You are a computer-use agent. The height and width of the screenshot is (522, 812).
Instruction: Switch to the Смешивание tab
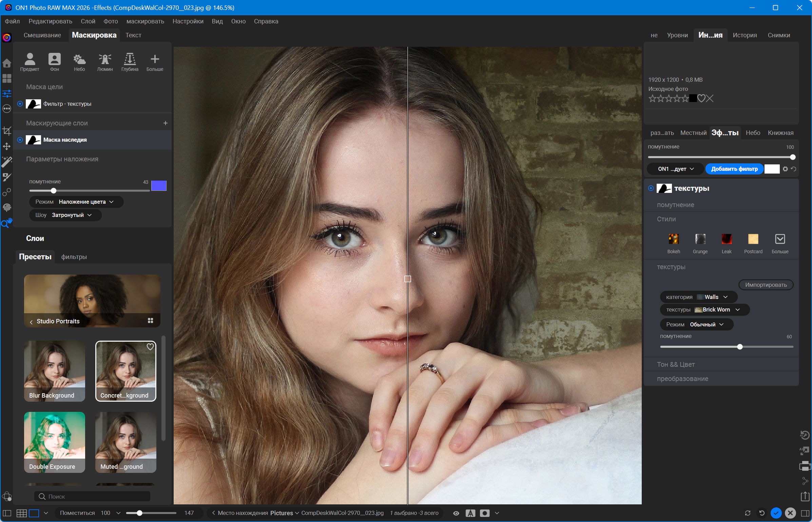pyautogui.click(x=42, y=35)
